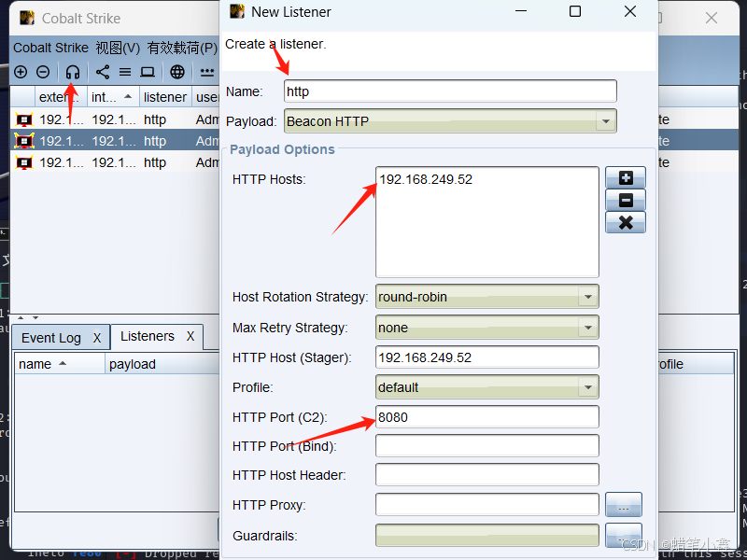Remove a host with the minus button beside HTTP Hosts
Screen dimensions: 747x560
click(x=626, y=200)
